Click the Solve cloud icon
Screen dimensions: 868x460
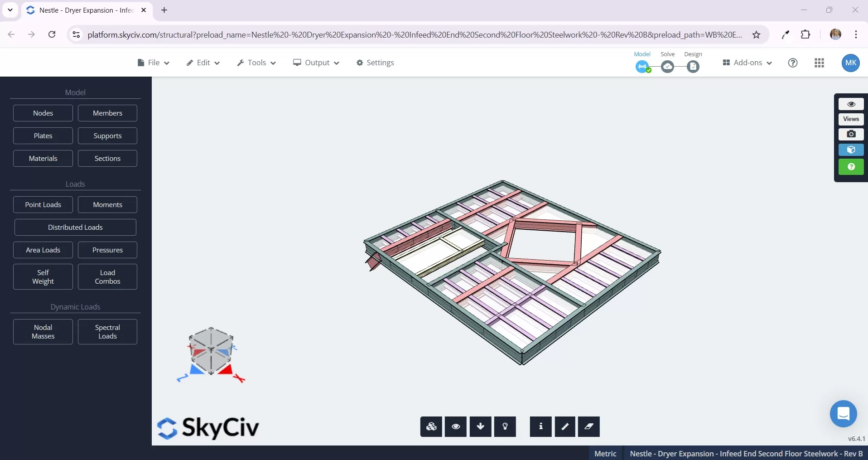pyautogui.click(x=667, y=67)
